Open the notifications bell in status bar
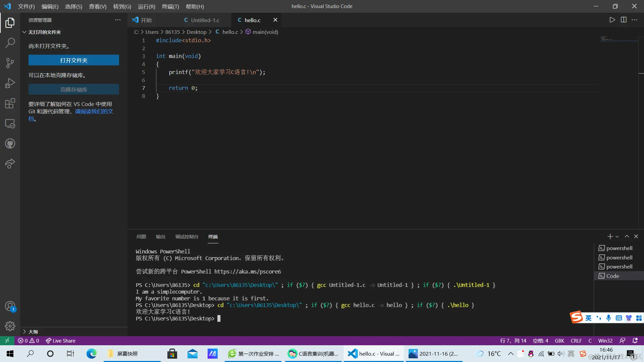 coord(635,341)
